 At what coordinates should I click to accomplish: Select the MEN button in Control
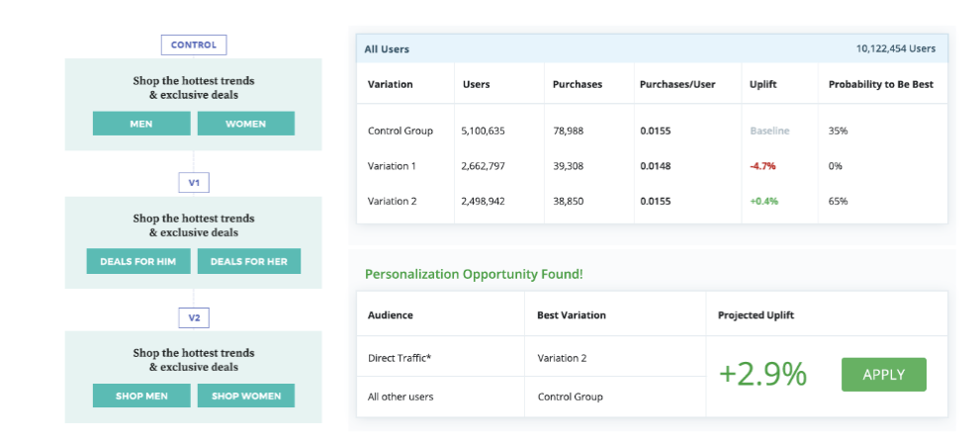[x=141, y=124]
